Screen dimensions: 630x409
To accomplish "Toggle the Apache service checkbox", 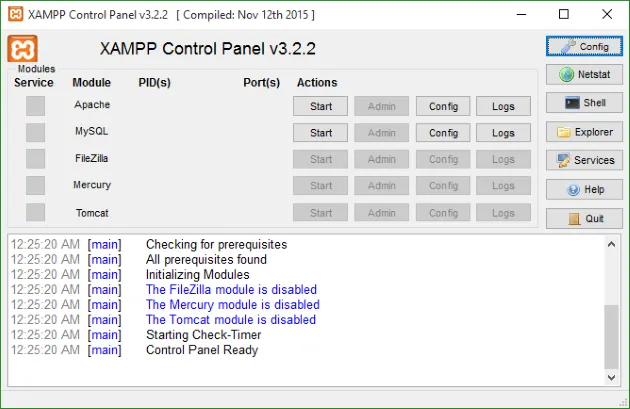I will coord(35,106).
